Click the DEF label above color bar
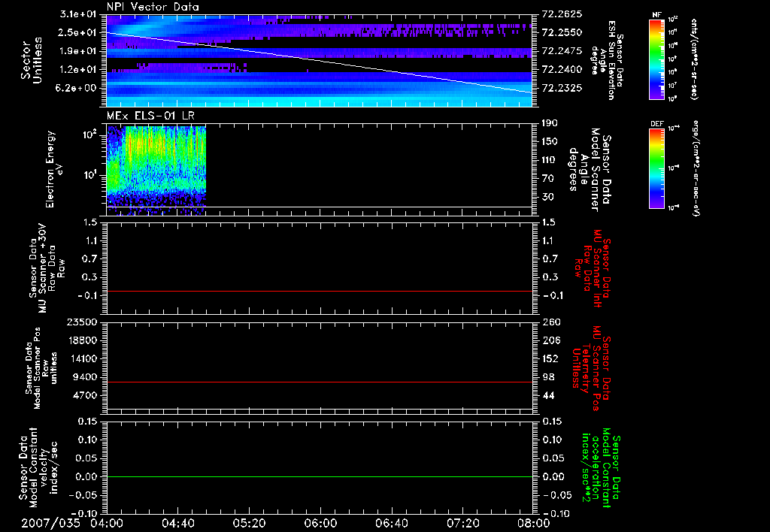The image size is (770, 532). point(656,124)
